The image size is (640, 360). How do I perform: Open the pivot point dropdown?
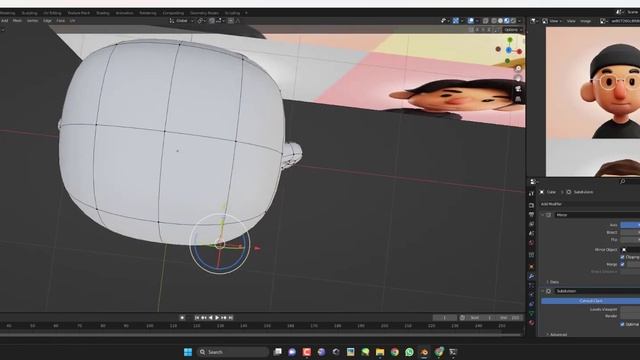click(x=200, y=20)
